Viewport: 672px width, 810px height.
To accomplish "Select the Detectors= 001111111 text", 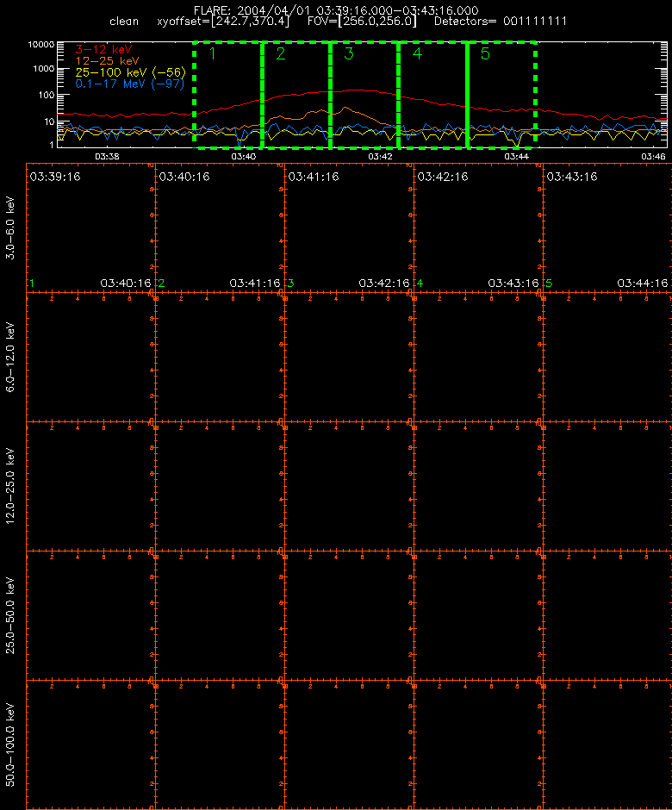I will pyautogui.click(x=500, y=22).
